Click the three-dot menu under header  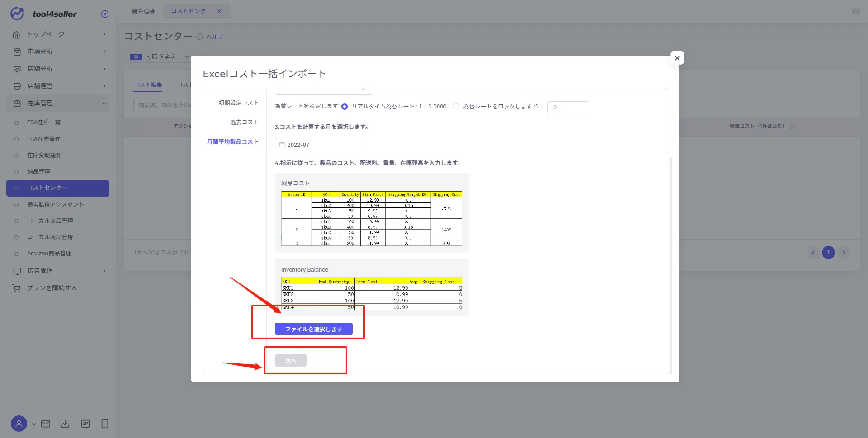click(854, 39)
